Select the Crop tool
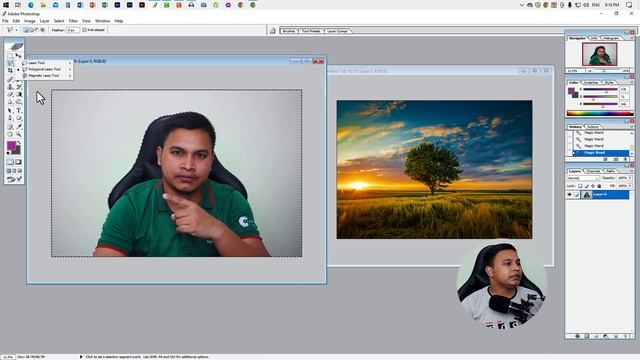Screen dimensions: 640x360 (10, 71)
